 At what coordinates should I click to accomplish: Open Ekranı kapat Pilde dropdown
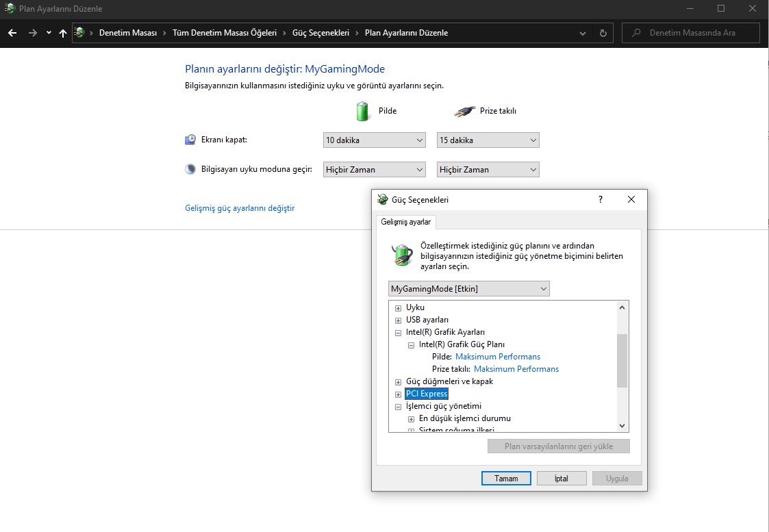[x=375, y=140]
